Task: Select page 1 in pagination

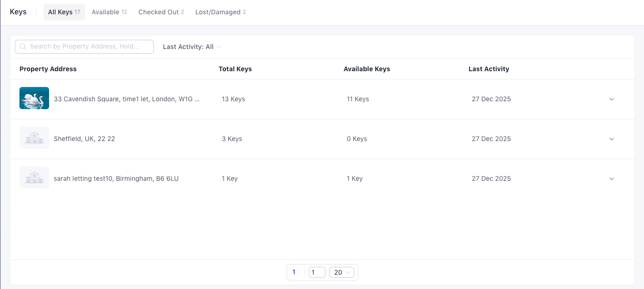Action: click(x=294, y=272)
